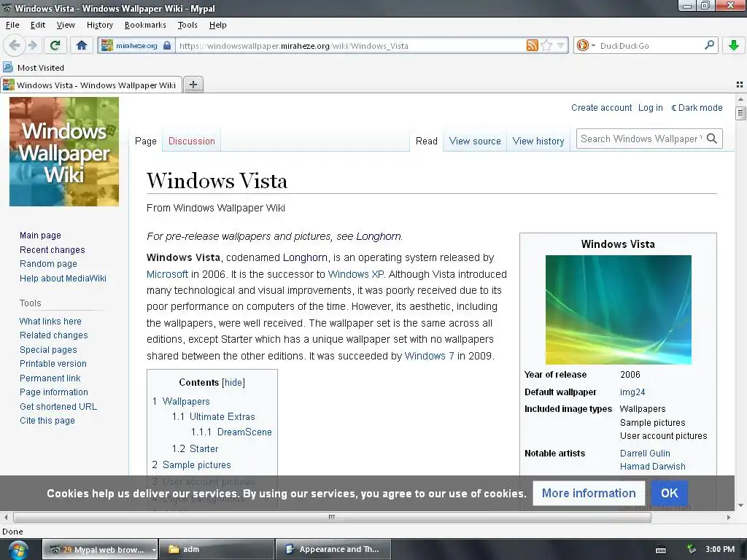Viewport: 747px width, 560px height.
Task: Open the URL history dropdown arrow
Action: (561, 46)
